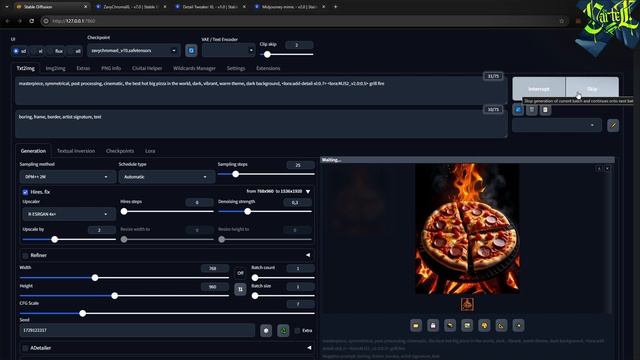Select the Textual Inversion sub-tab

click(76, 151)
